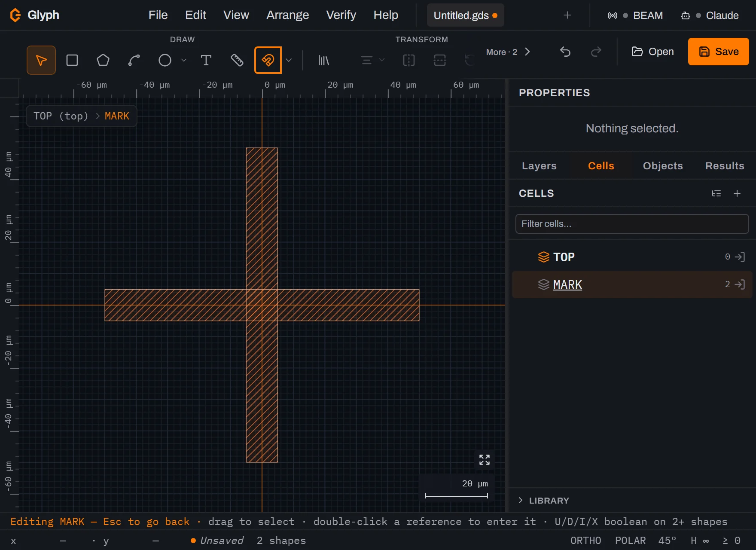Viewport: 756px width, 550px height.
Task: Click the 2 shapes status text
Action: pos(281,541)
